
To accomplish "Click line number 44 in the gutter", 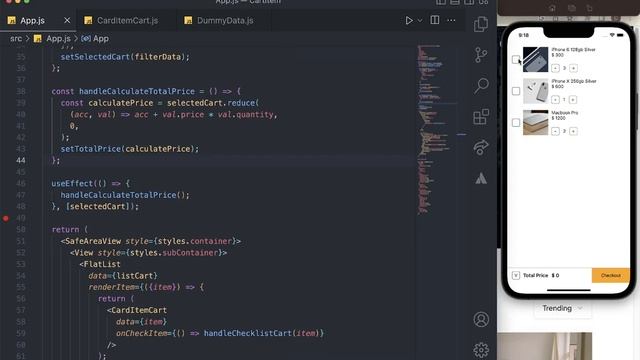I will point(21,160).
